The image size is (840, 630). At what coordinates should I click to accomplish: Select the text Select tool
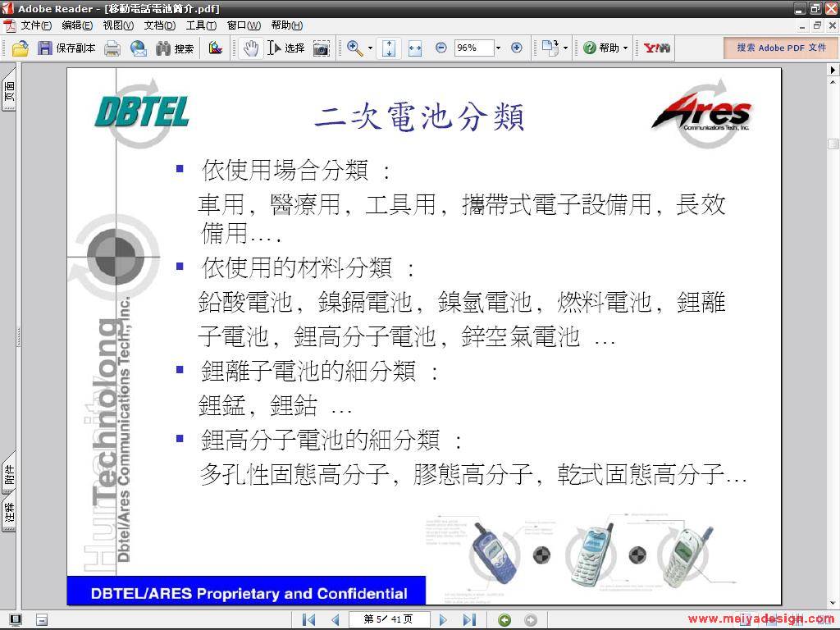coord(286,48)
